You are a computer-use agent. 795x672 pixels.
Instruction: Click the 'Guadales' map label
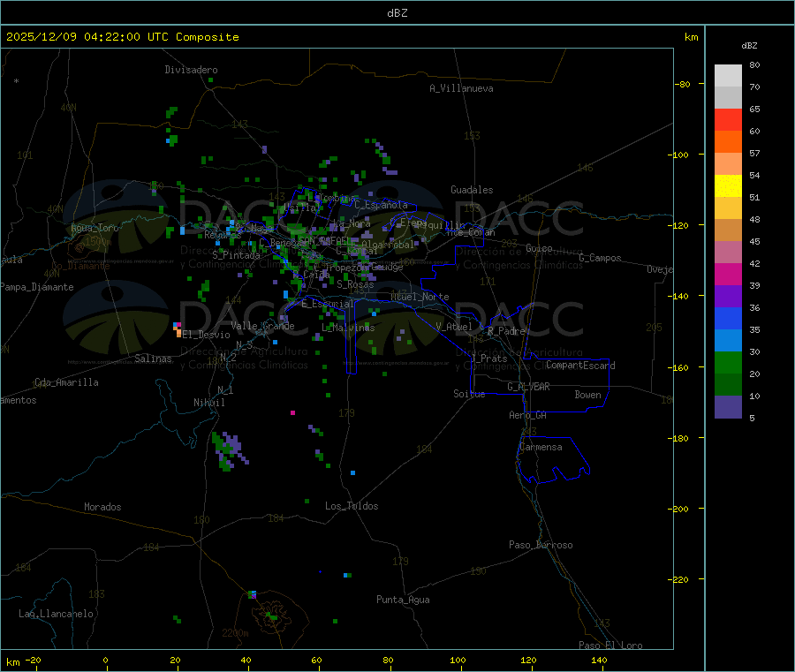point(472,190)
